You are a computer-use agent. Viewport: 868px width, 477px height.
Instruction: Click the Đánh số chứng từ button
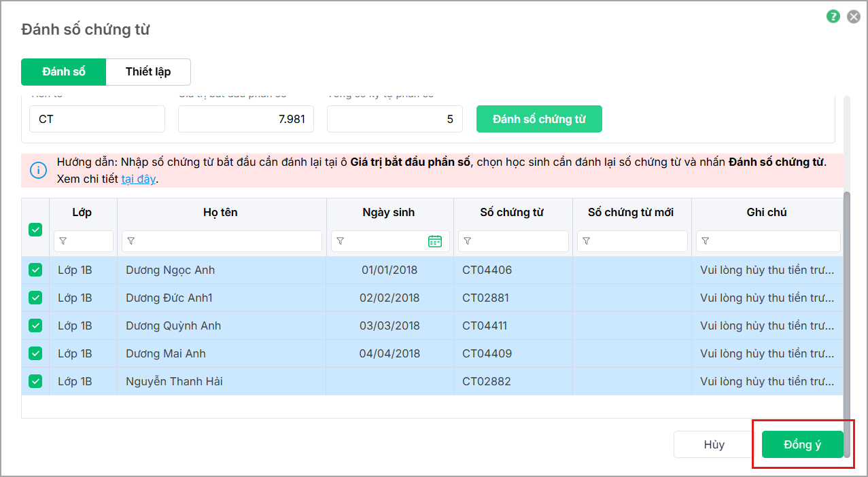coord(539,119)
